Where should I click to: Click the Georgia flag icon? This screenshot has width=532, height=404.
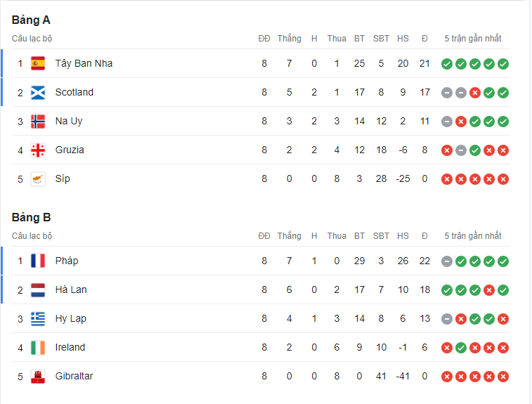click(38, 150)
